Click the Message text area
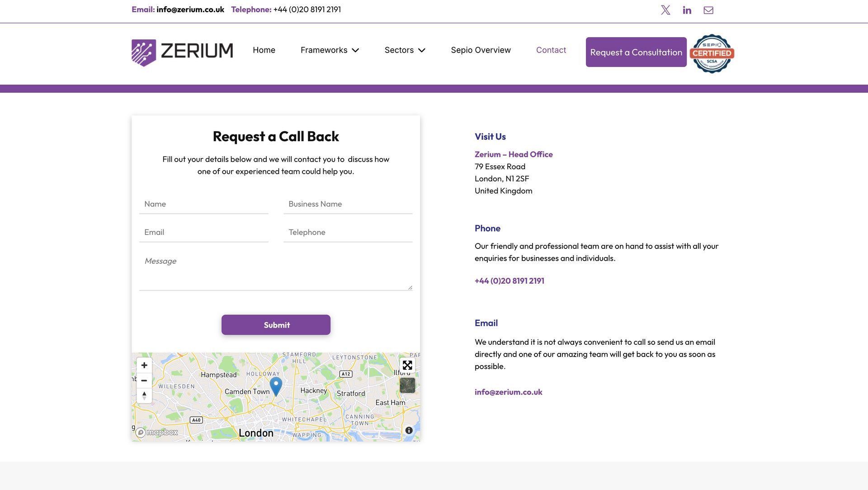Image resolution: width=868 pixels, height=490 pixels. (x=275, y=271)
